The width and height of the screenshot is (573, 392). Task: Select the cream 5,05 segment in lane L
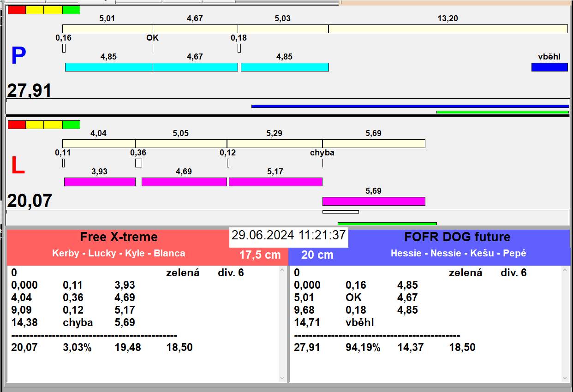pos(181,143)
